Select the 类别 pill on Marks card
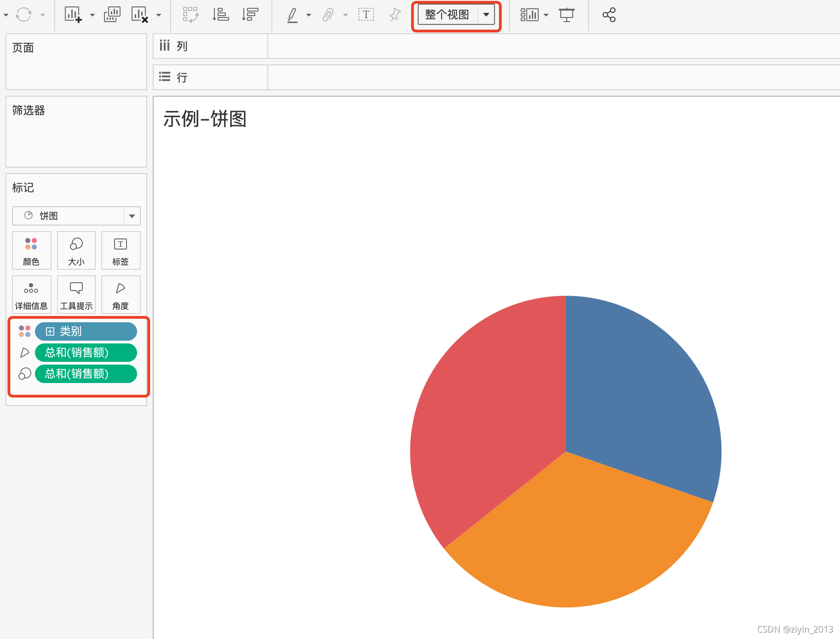840x639 pixels. pyautogui.click(x=86, y=331)
